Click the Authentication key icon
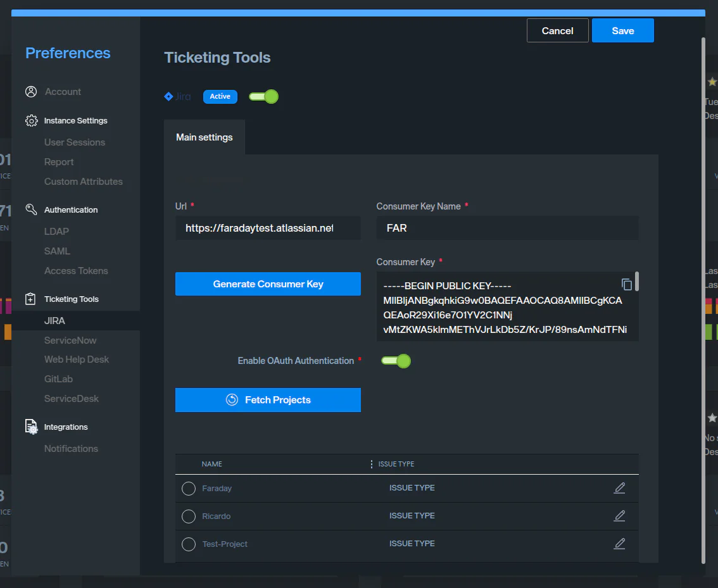The width and height of the screenshot is (718, 588). (x=31, y=210)
